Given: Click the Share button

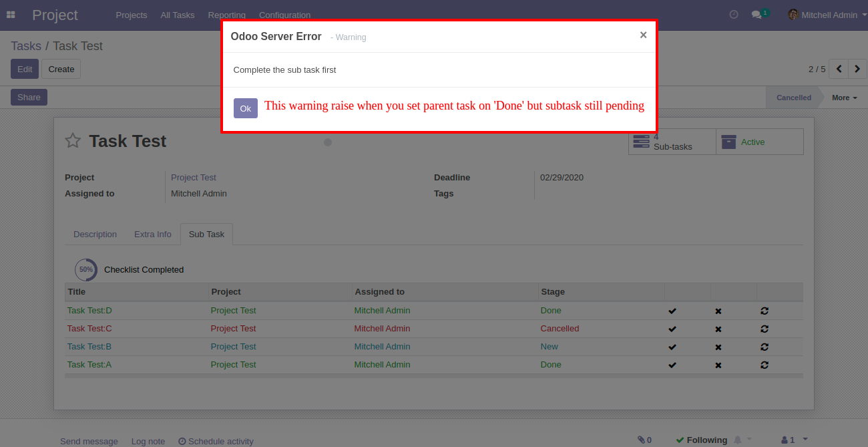Looking at the screenshot, I should 29,97.
